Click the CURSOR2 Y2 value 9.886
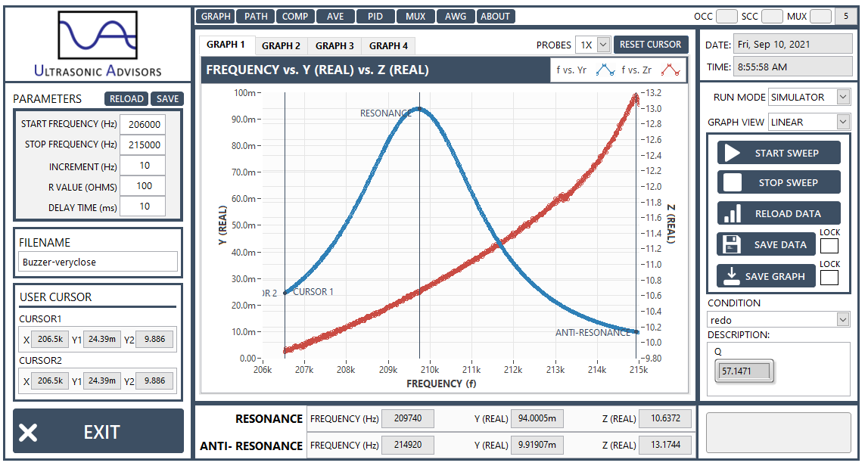The width and height of the screenshot is (868, 469). 154,380
